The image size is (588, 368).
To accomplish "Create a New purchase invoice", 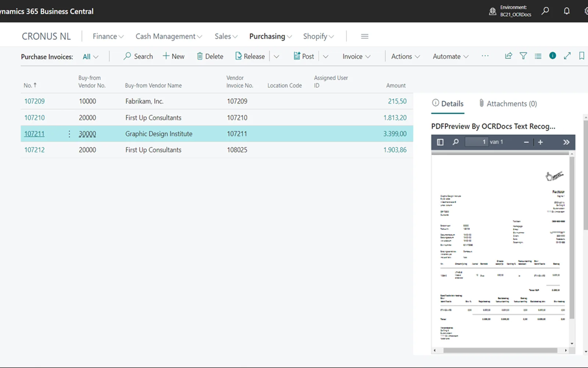I will pos(173,56).
